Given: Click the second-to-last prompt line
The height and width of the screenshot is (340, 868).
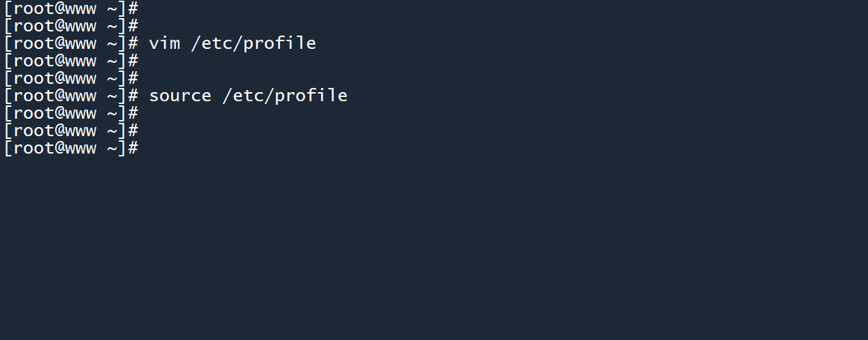Looking at the screenshot, I should (71, 131).
